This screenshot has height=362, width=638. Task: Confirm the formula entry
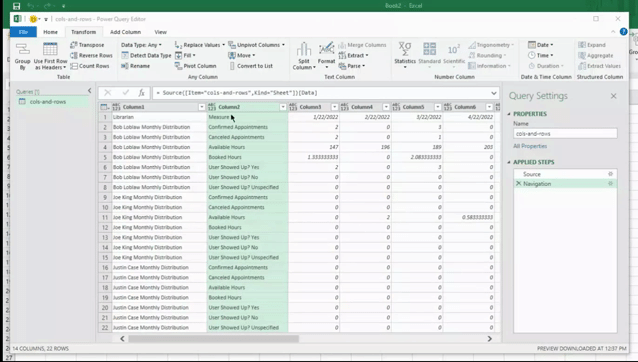tap(125, 93)
